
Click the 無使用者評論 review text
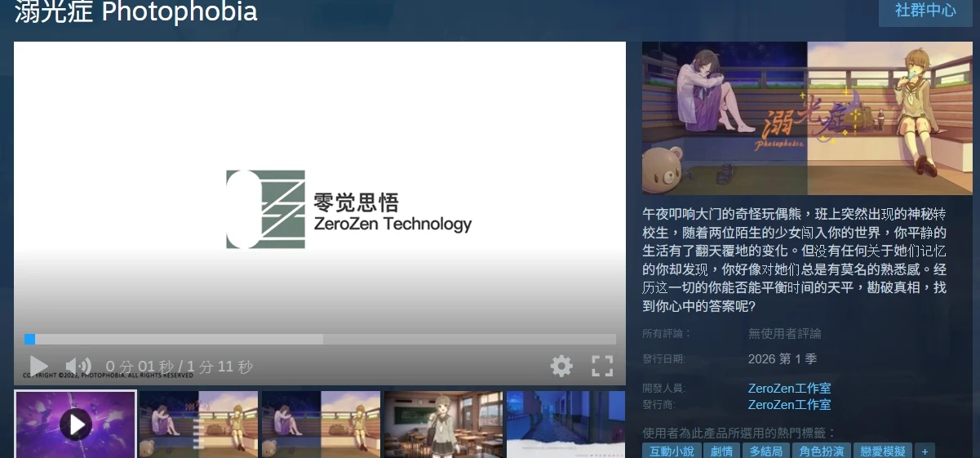(785, 333)
